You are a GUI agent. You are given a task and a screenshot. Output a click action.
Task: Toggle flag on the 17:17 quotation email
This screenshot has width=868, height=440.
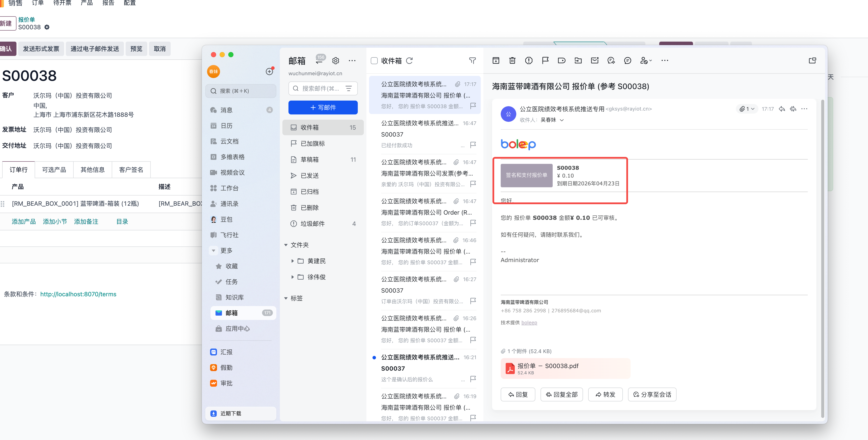(x=473, y=106)
